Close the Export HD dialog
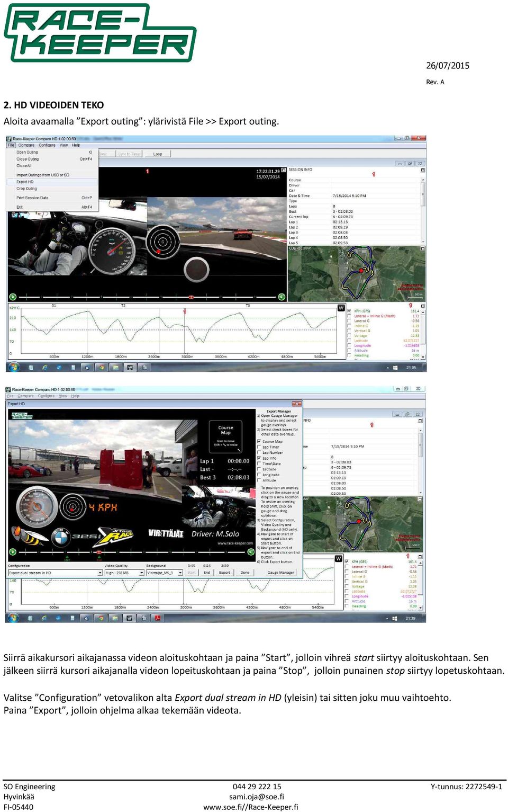The width and height of the screenshot is (508, 812). 297,404
